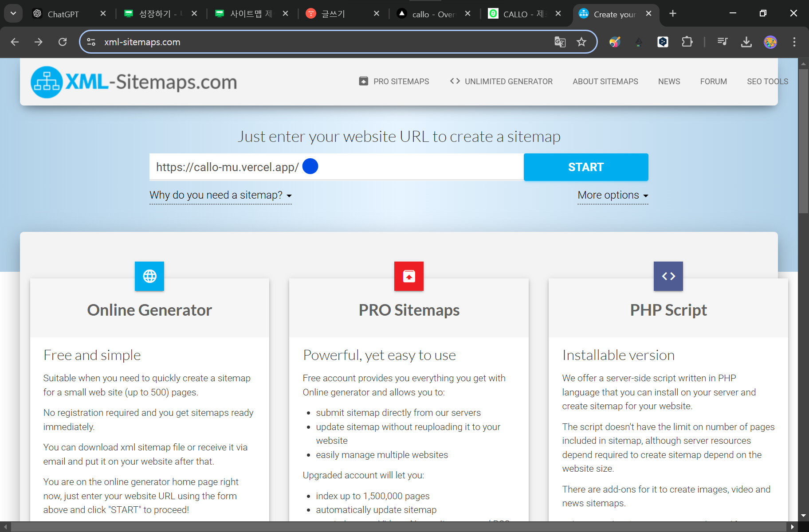Open site information icon in address bar
This screenshot has height=532, width=809.
coord(91,42)
